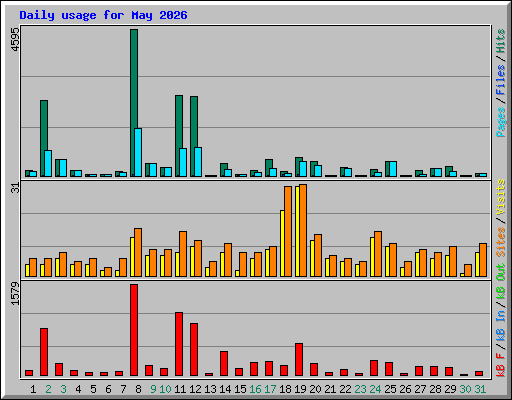Click day label 27 on x-axis
The height and width of the screenshot is (400, 512).
[x=420, y=389]
